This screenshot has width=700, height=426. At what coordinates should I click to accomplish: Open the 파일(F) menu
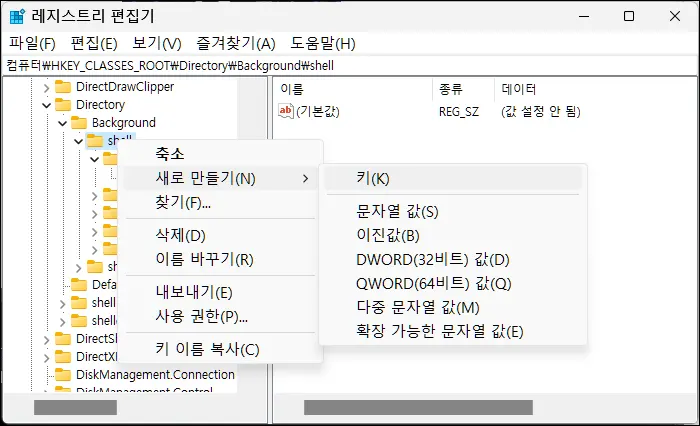tap(32, 43)
